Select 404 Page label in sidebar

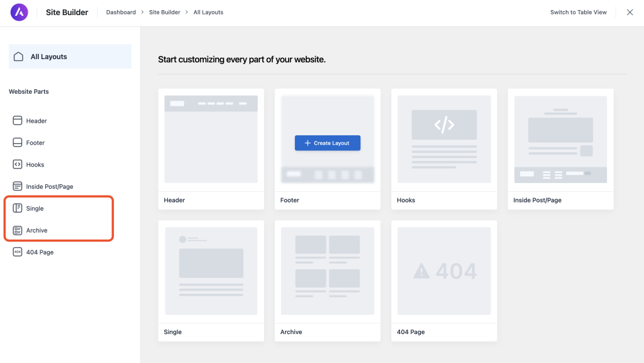(x=40, y=252)
